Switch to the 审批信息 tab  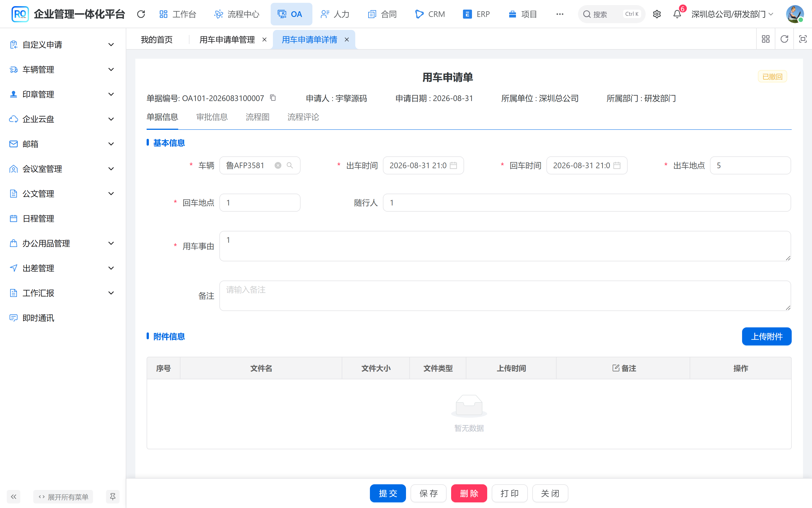(x=212, y=117)
